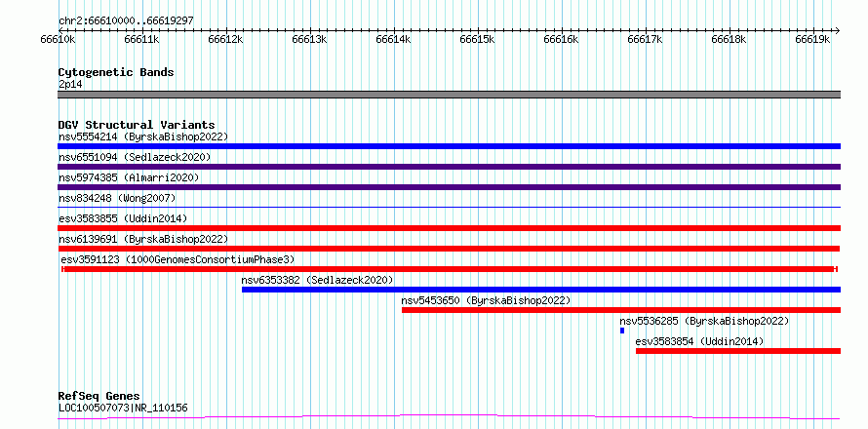Viewport: 868px width, 429px height.
Task: Click the 66618k ruler tick label
Action: (x=730, y=39)
